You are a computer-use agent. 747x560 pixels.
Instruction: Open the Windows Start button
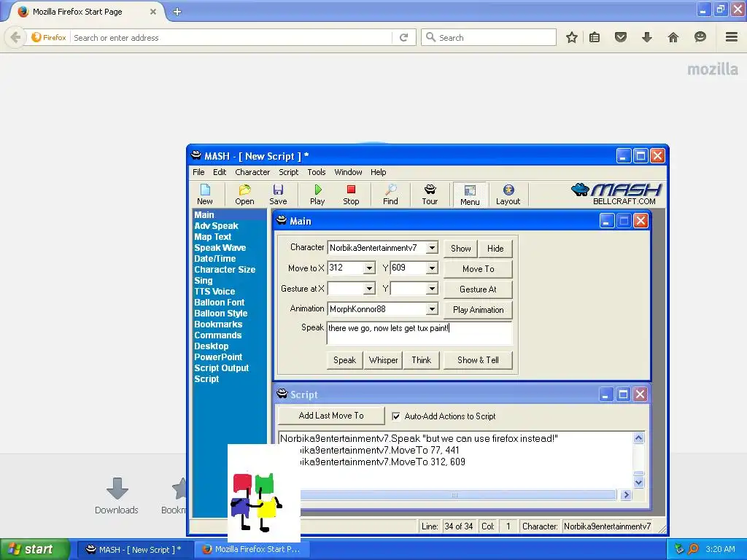click(x=34, y=549)
